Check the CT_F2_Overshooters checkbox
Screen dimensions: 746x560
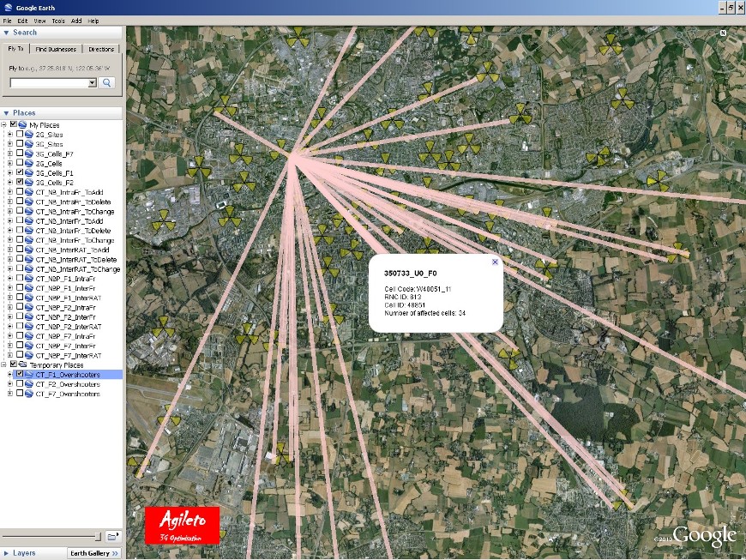pos(20,384)
